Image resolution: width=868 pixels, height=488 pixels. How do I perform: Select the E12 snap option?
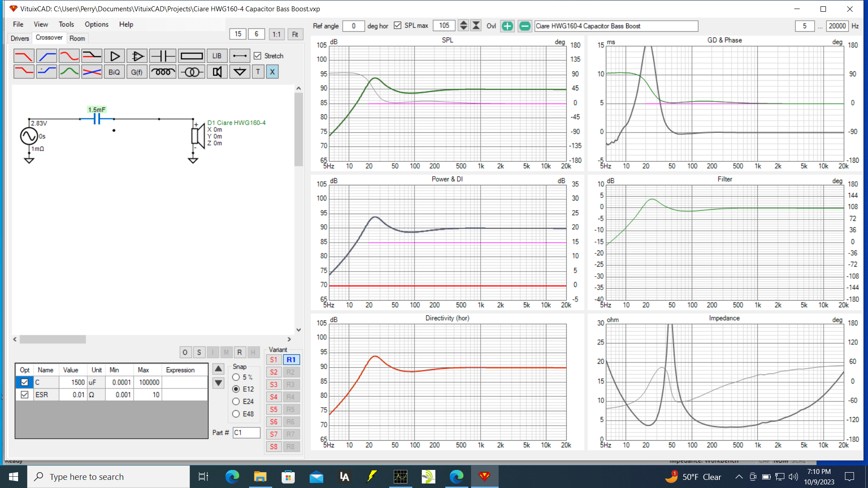pyautogui.click(x=236, y=389)
